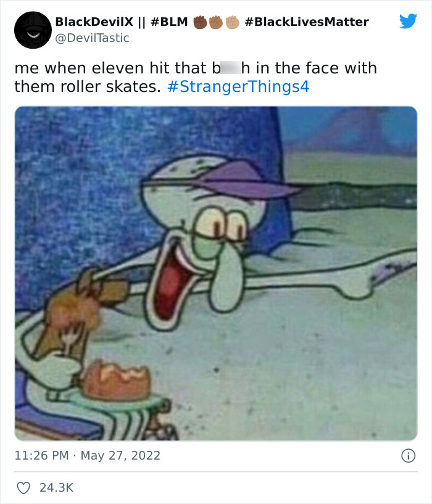Viewport: 432px width, 504px height.
Task: Click the #BLM hashtag in display name
Action: (169, 22)
